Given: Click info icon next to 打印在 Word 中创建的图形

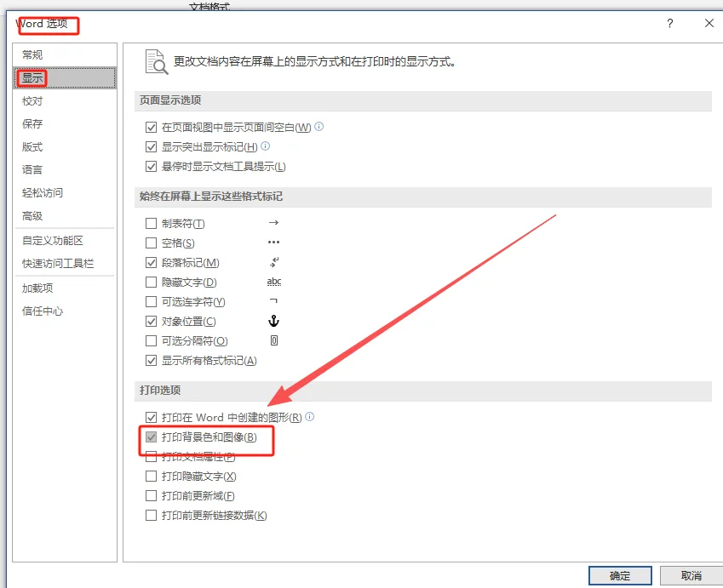Looking at the screenshot, I should click(x=310, y=417).
